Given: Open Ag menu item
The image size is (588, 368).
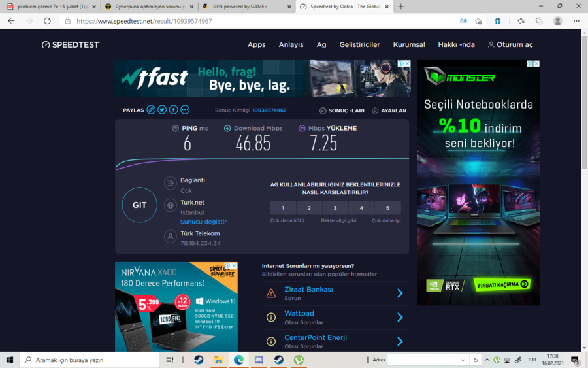Looking at the screenshot, I should 321,44.
